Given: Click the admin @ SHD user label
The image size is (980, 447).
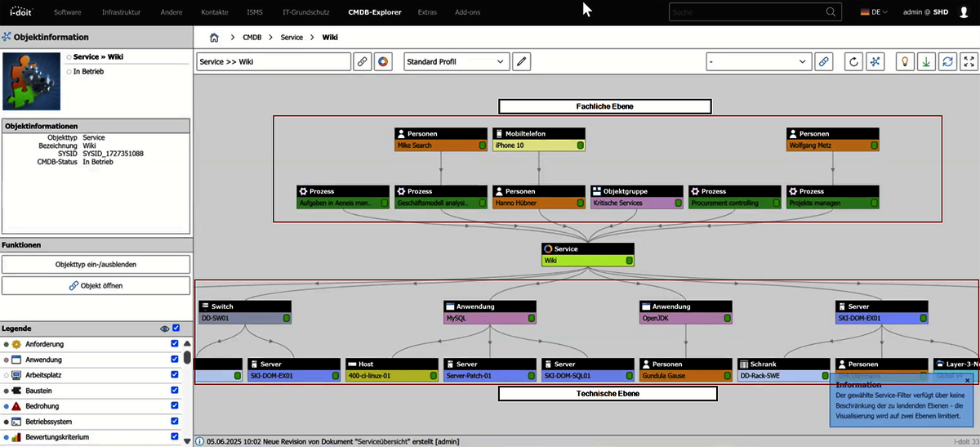Looking at the screenshot, I should [x=927, y=12].
